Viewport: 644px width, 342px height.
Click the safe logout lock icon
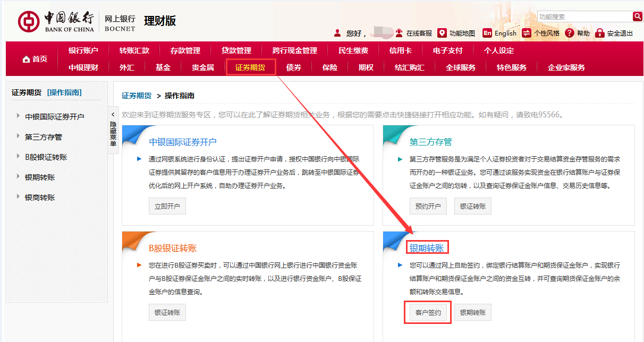coord(600,33)
